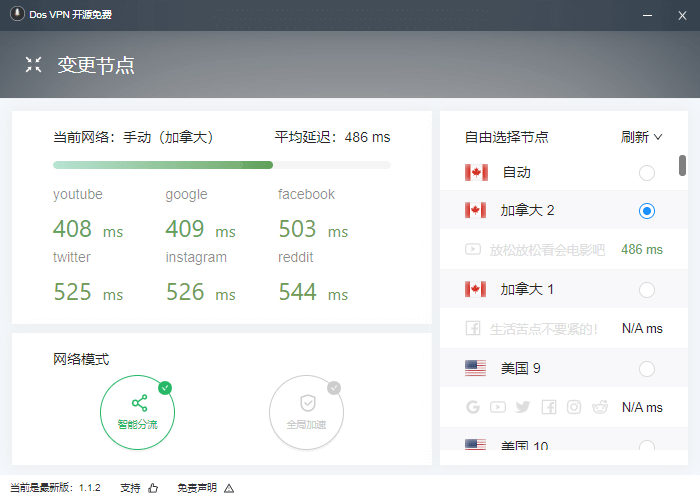Choose the 加拿大 1 radio button
The image size is (700, 500).
click(646, 290)
